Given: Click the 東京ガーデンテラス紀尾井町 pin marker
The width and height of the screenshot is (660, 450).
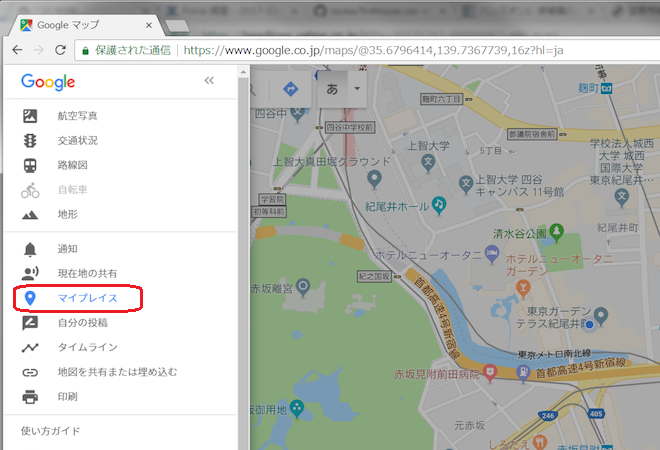Looking at the screenshot, I should [601, 316].
